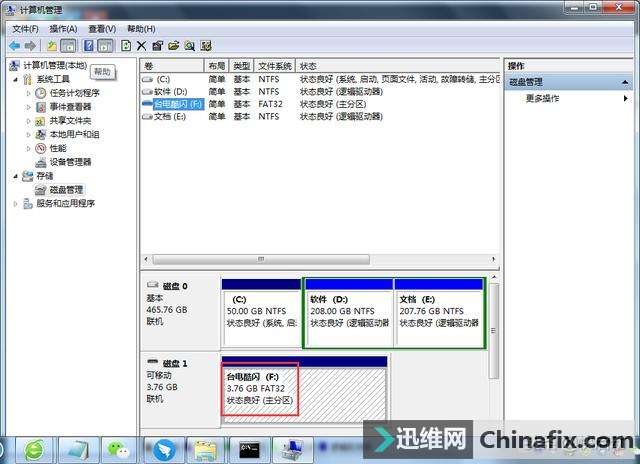Viewport: 640px width, 464px height.
Task: Select 设备管理器 in the tree
Action: pyautogui.click(x=70, y=162)
